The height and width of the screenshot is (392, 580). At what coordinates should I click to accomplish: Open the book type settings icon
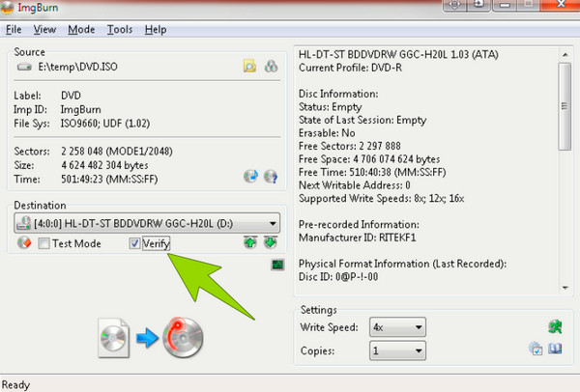click(555, 349)
